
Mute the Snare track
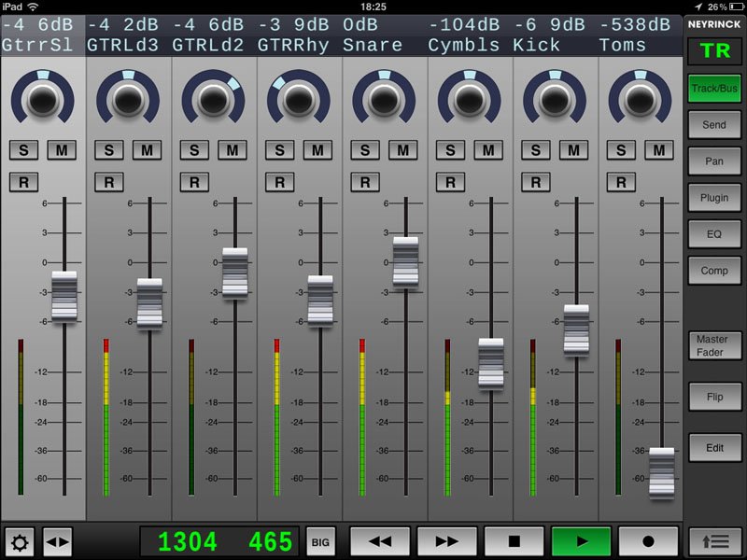(x=403, y=150)
